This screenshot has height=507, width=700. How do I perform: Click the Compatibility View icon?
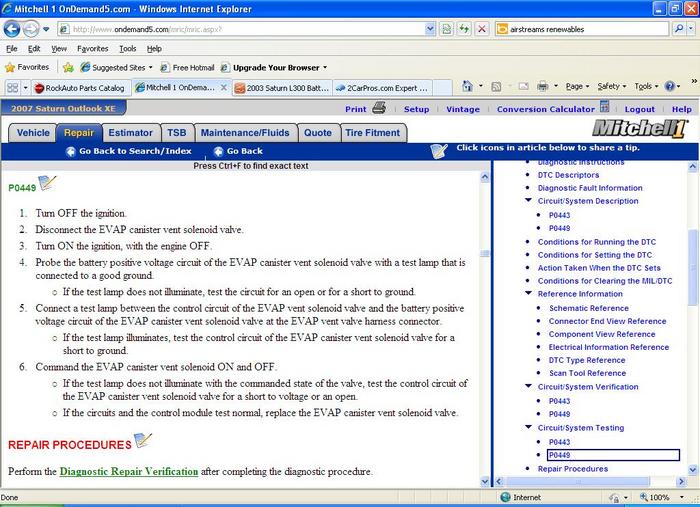(x=446, y=29)
